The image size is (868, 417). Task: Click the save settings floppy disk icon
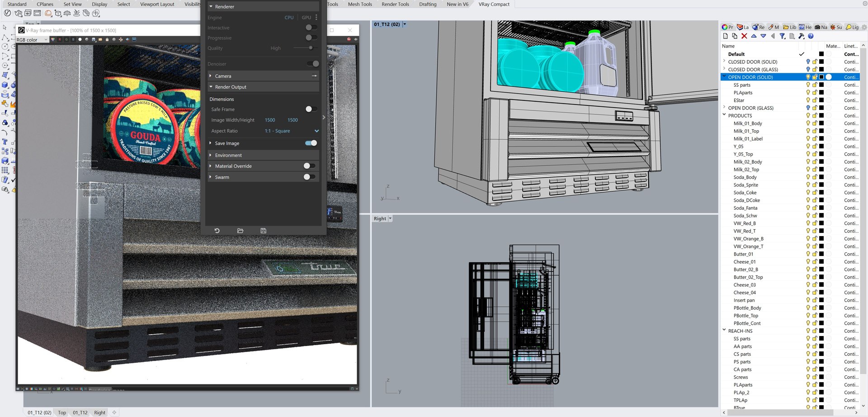(x=264, y=231)
